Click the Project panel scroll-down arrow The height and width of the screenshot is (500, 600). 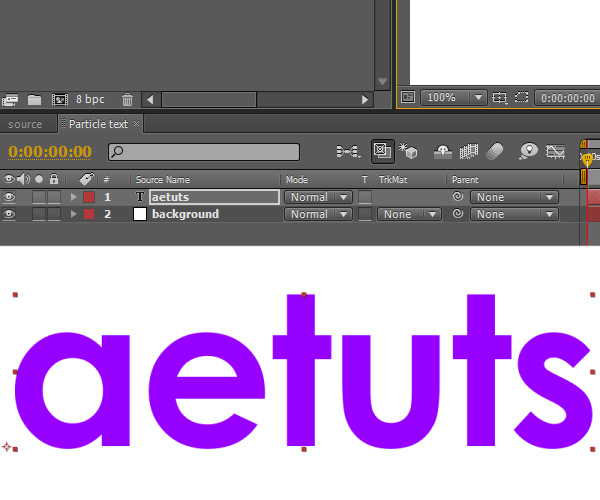point(382,81)
